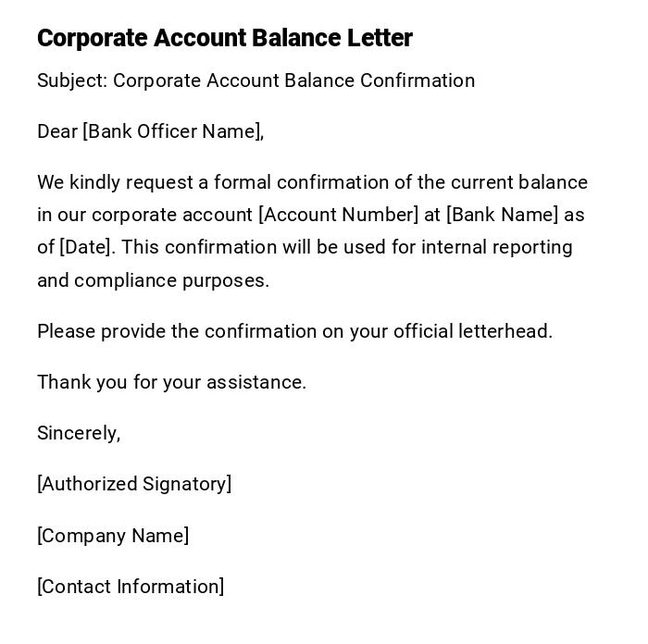Screen dimensions: 648x644
Task: Select the [Bank Officer Name] placeholder
Action: coord(173,131)
